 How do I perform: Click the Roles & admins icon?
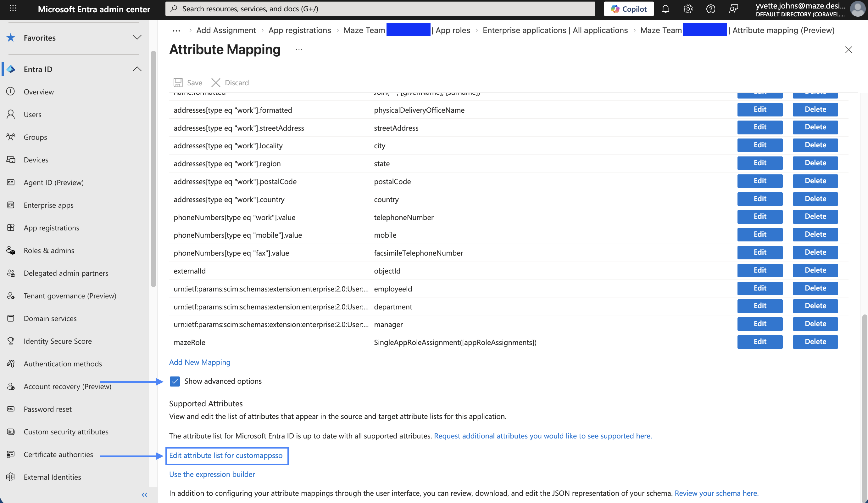click(11, 250)
